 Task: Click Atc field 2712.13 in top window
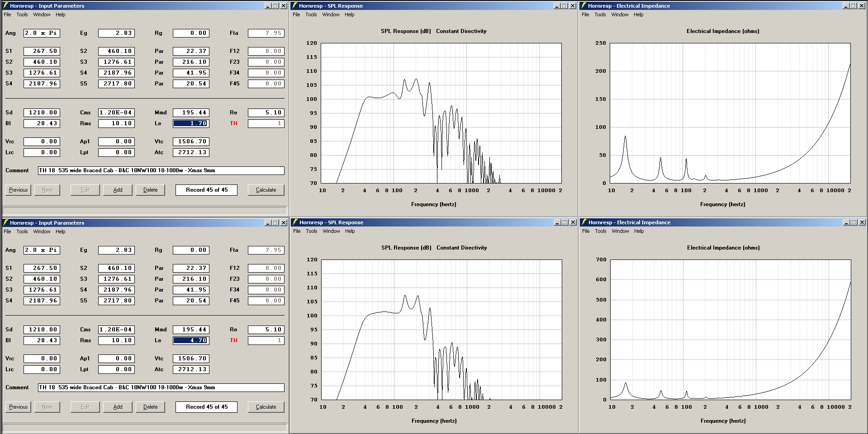(x=191, y=152)
